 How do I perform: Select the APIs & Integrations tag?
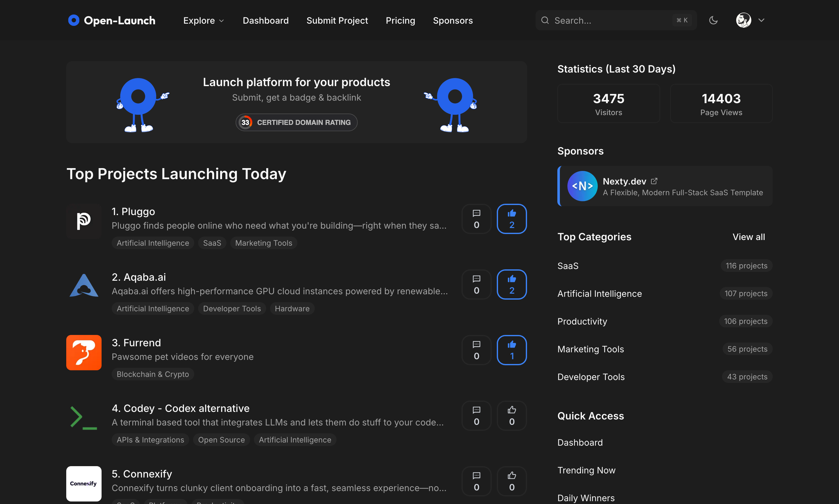pyautogui.click(x=150, y=439)
